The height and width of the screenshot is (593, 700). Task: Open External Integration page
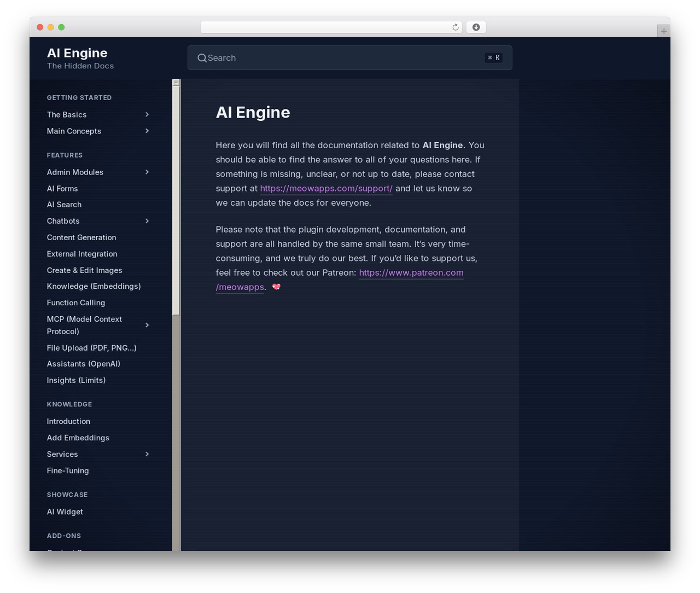click(82, 254)
